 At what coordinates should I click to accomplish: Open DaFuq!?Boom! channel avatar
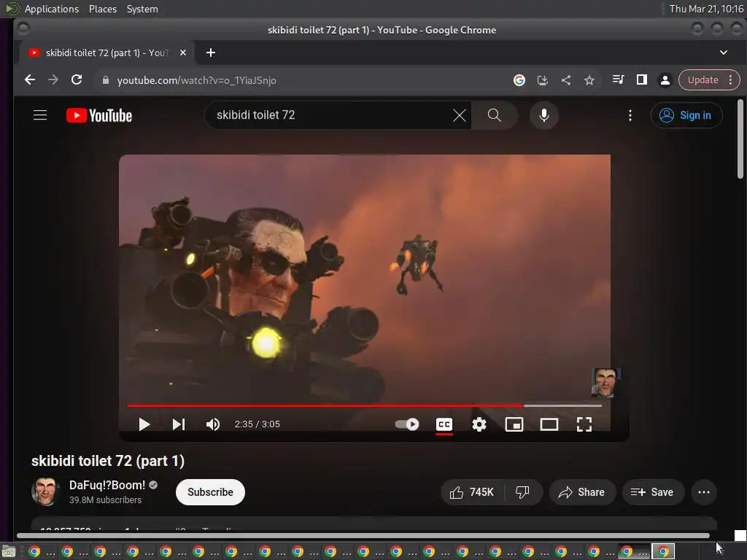click(45, 491)
